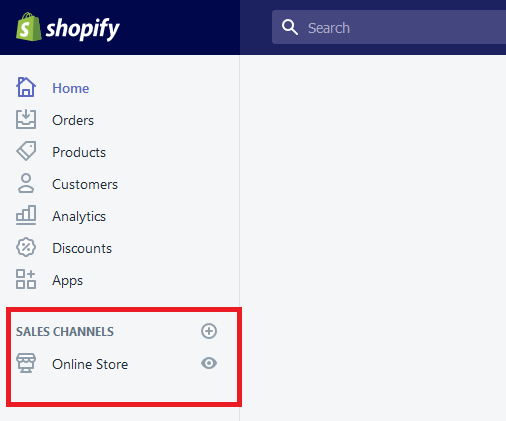View online store via eye icon
Screen dimensions: 506x421
click(x=209, y=363)
